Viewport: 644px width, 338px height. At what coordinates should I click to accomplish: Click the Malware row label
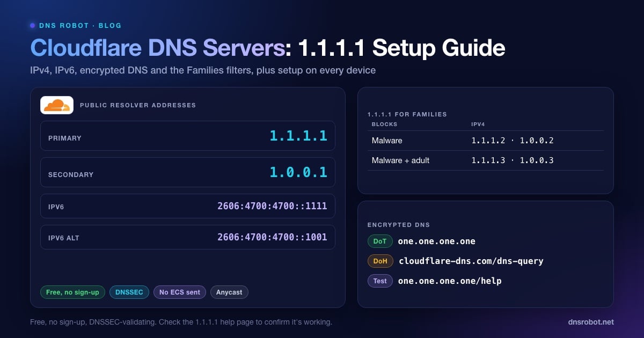tap(387, 141)
